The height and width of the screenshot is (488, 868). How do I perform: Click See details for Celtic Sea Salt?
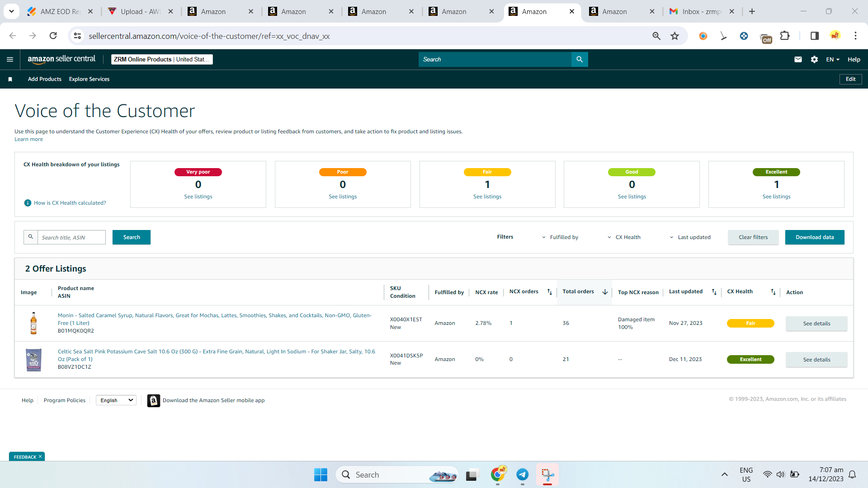point(816,360)
